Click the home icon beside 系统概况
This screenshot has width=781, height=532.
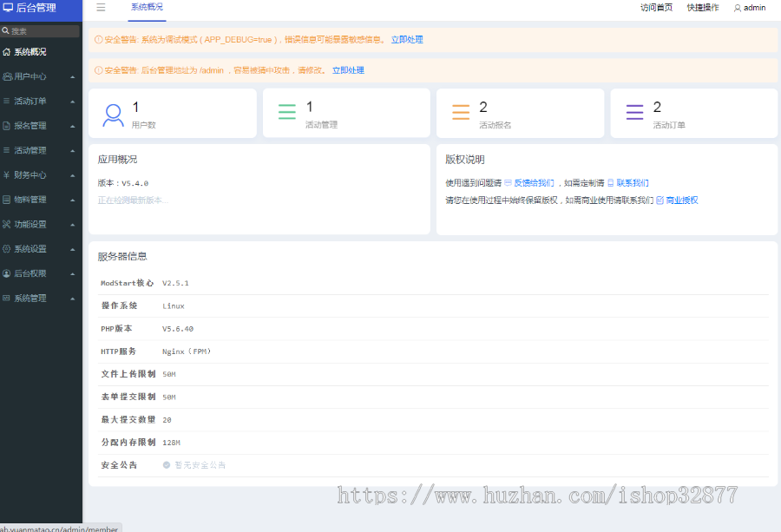[6, 52]
